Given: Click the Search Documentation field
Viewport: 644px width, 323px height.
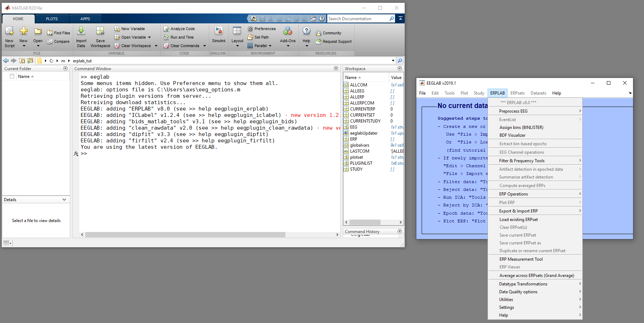Looking at the screenshot, I should [x=358, y=18].
